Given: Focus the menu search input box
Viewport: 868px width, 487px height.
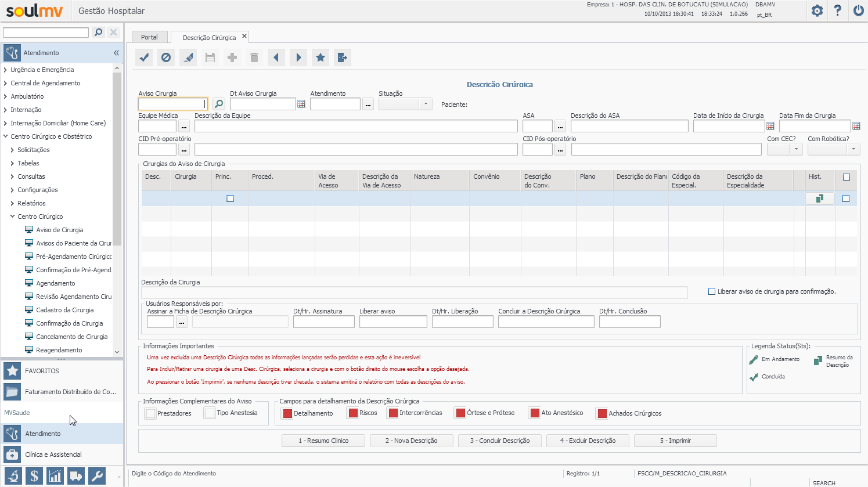Looking at the screenshot, I should pyautogui.click(x=46, y=33).
